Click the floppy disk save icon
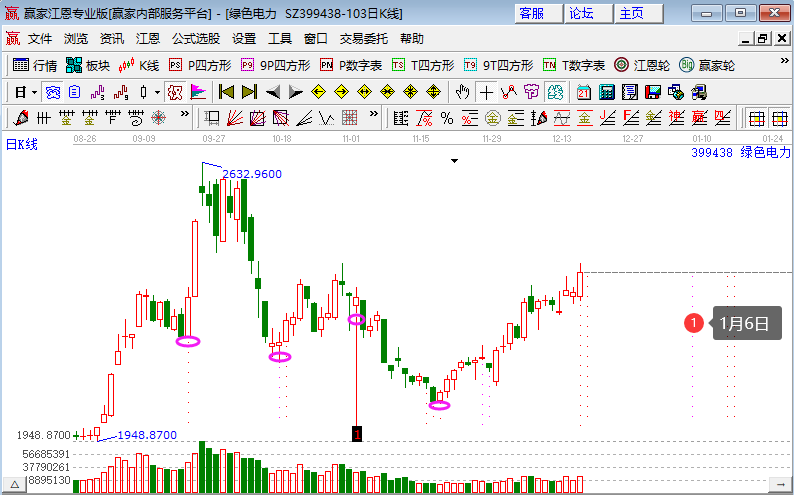794x495 pixels. (x=653, y=92)
